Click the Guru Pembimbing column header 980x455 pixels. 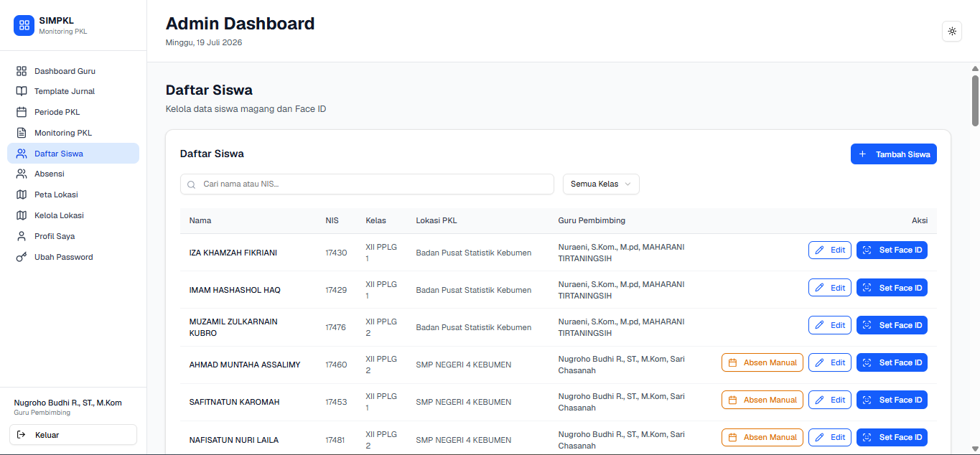pos(592,220)
